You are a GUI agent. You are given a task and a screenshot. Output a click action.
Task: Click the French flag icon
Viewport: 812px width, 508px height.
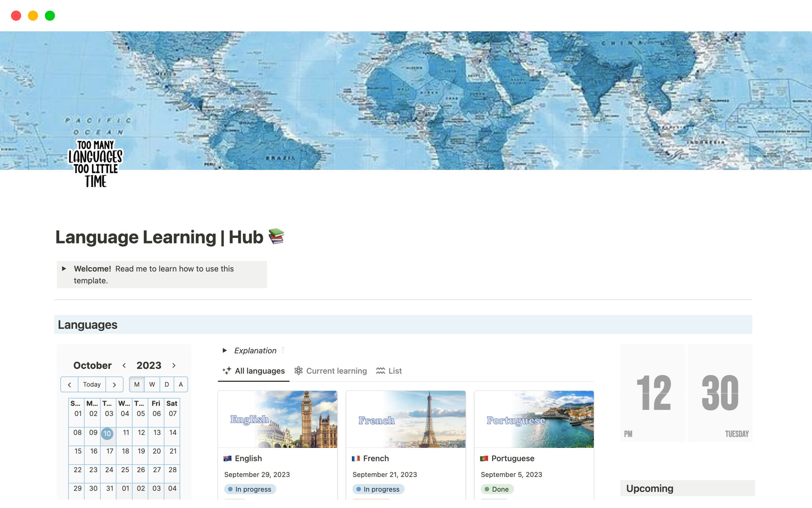pos(356,458)
